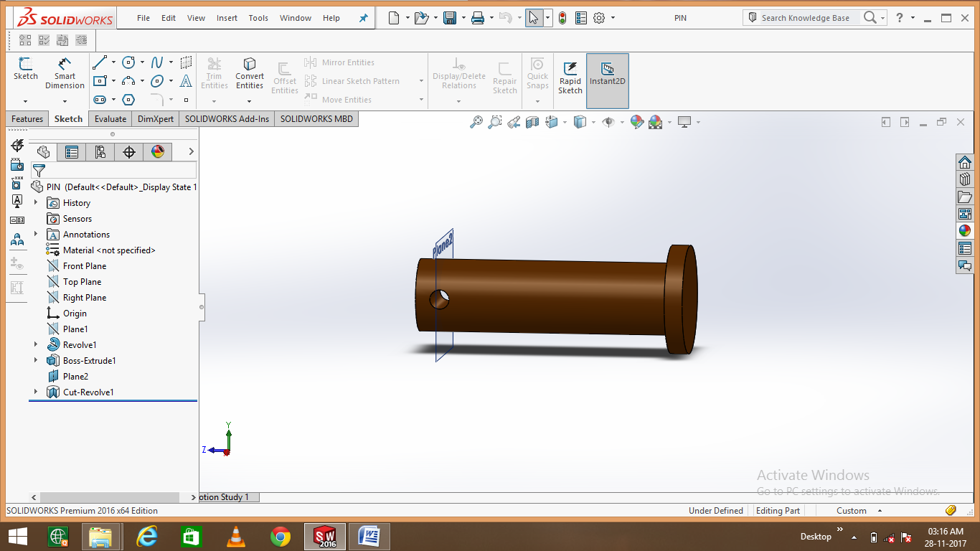
Task: Activate the Trim Entities tool
Action: pos(214,72)
